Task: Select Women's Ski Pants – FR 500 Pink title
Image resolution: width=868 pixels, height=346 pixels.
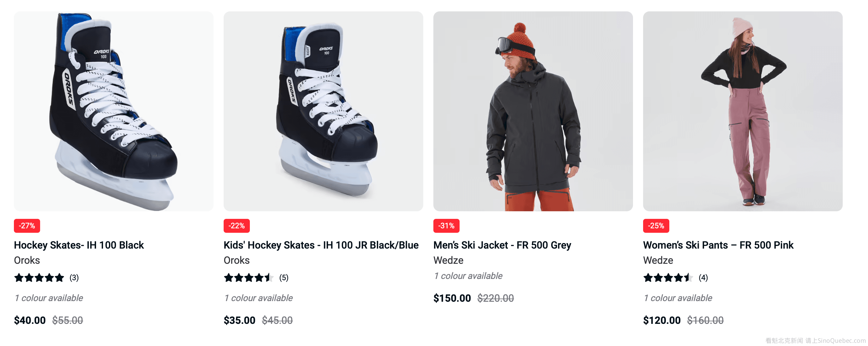Action: [x=718, y=245]
